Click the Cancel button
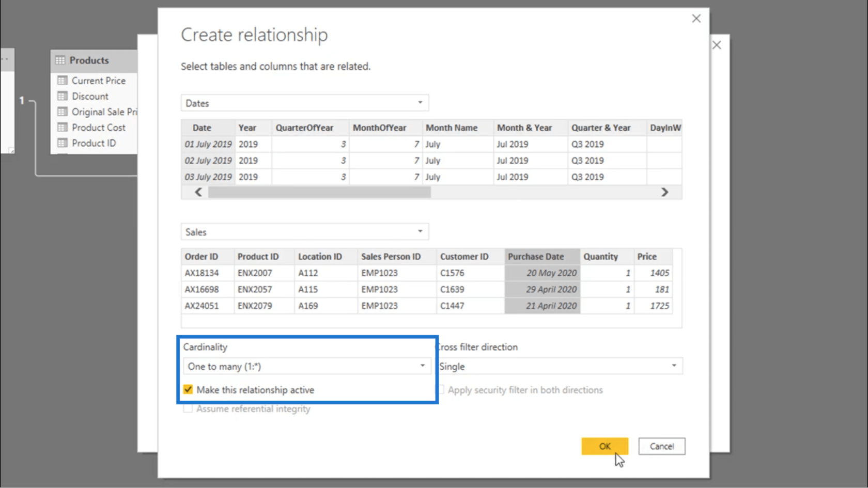Viewport: 868px width, 488px height. click(662, 446)
